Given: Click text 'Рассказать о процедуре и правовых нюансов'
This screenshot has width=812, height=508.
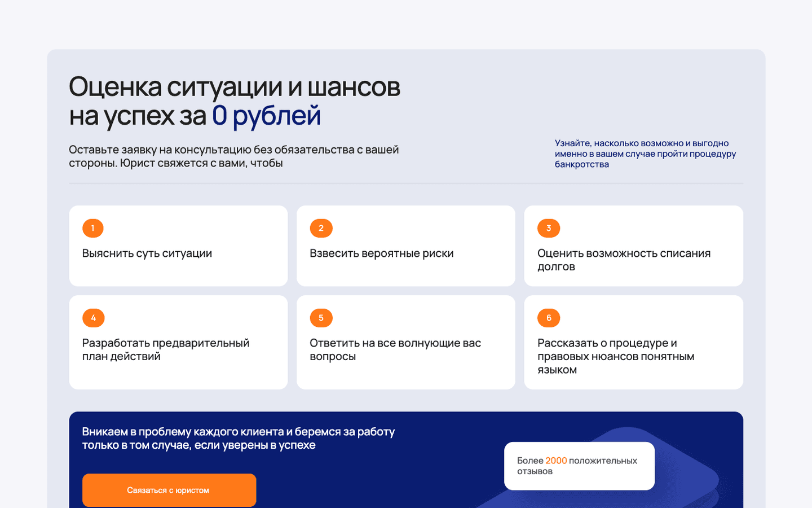Looking at the screenshot, I should [x=616, y=357].
